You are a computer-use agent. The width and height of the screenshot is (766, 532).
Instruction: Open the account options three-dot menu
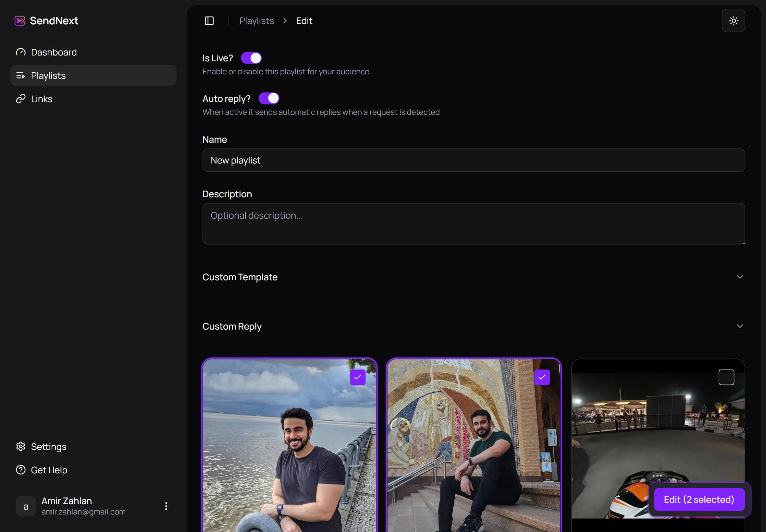pyautogui.click(x=166, y=506)
